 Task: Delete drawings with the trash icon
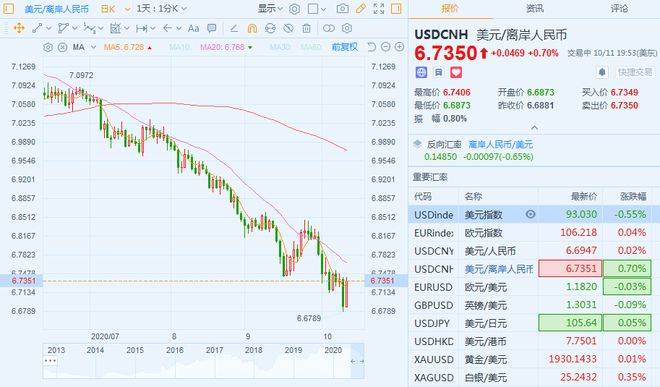(306, 29)
